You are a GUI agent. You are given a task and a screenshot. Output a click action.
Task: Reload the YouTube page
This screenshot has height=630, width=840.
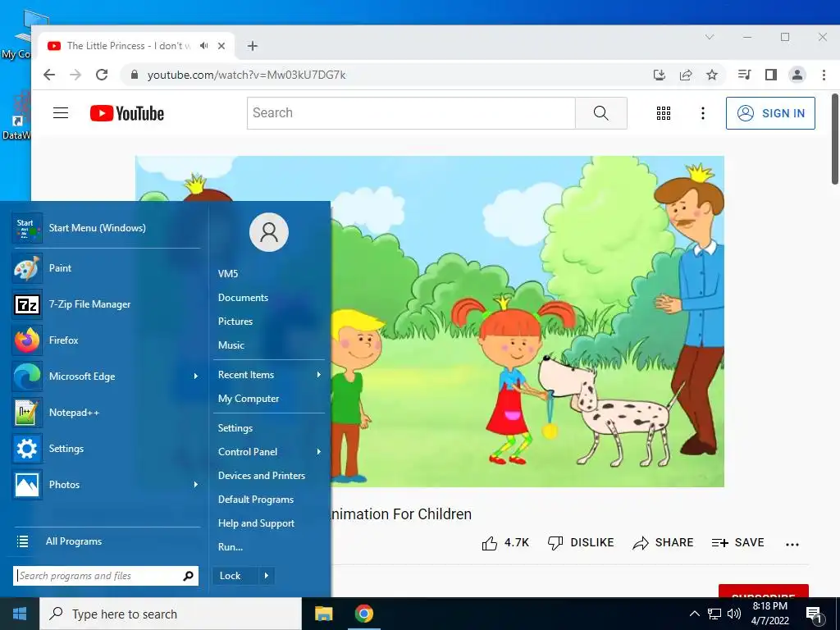click(102, 75)
